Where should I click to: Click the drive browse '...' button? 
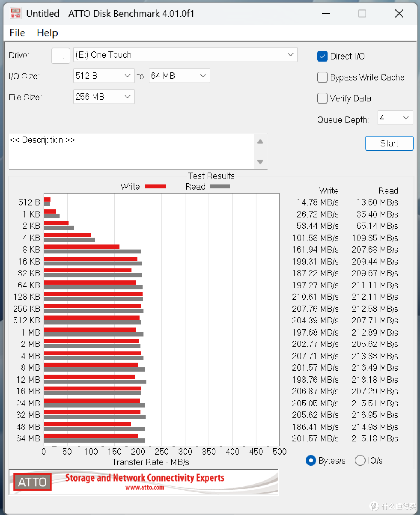[61, 56]
